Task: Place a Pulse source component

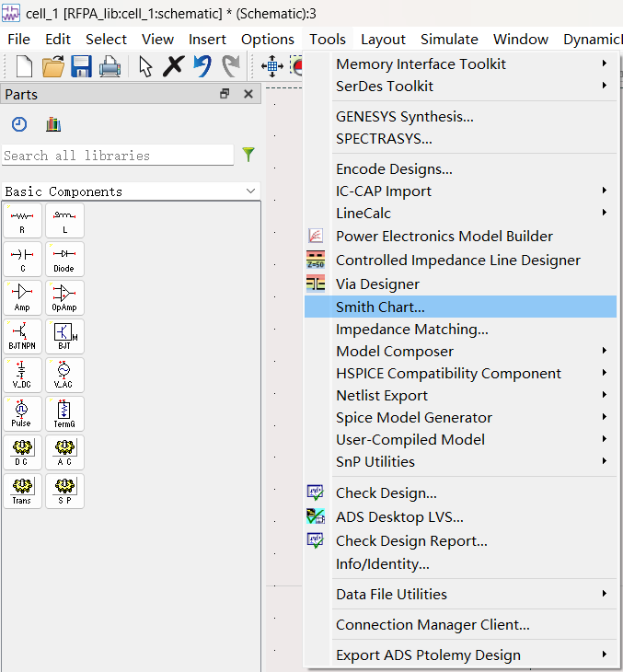Action: (22, 413)
